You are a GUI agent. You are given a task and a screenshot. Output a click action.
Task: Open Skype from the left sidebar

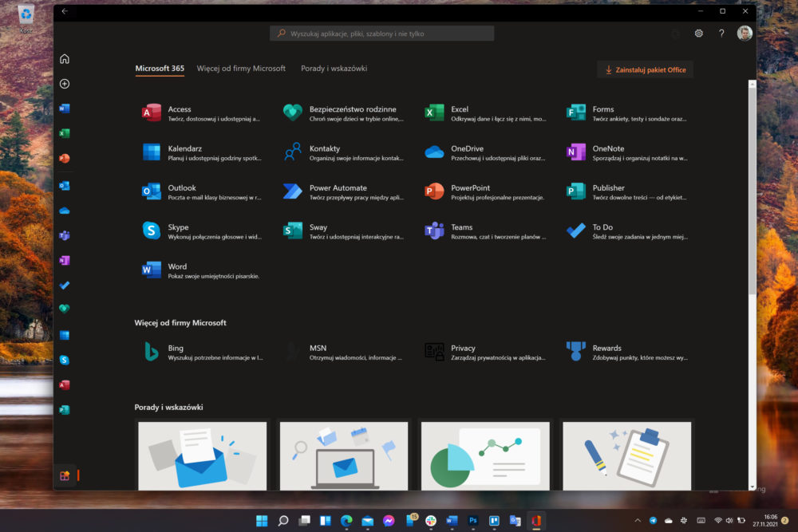point(65,360)
